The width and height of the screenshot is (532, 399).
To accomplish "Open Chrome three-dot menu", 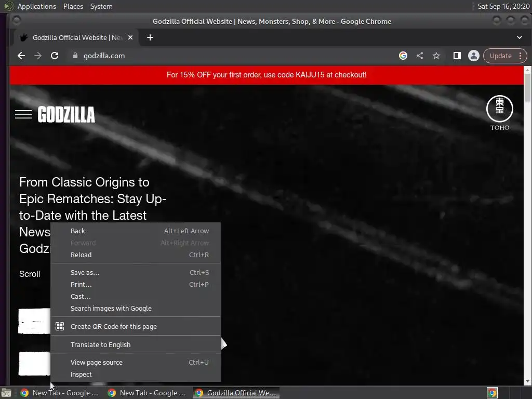I will [521, 56].
